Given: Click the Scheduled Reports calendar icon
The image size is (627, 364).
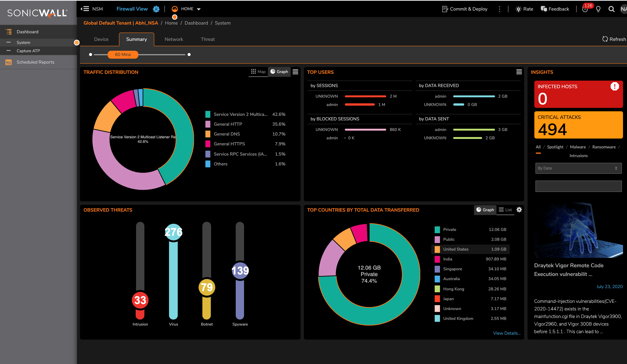Looking at the screenshot, I should point(9,62).
